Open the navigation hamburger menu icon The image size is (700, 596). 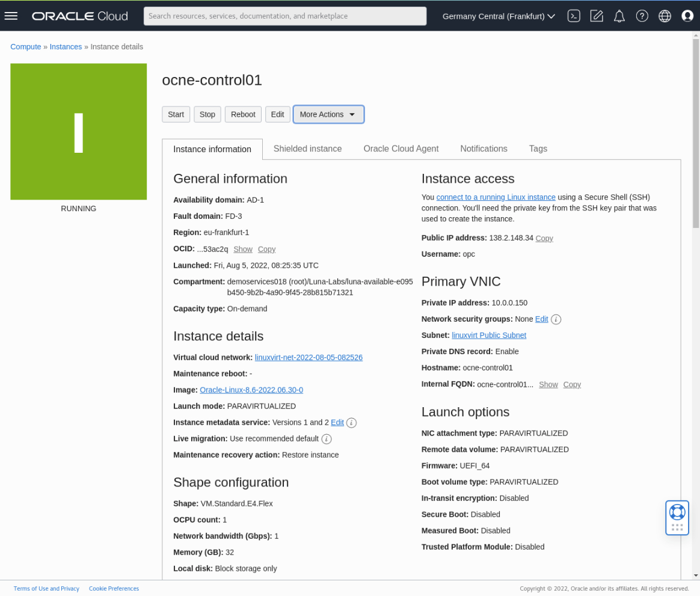[x=11, y=16]
